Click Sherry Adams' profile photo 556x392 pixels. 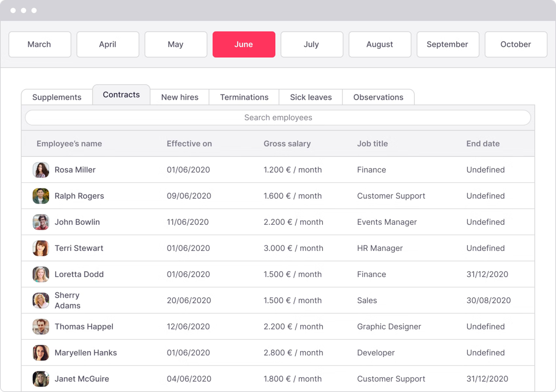coord(40,301)
